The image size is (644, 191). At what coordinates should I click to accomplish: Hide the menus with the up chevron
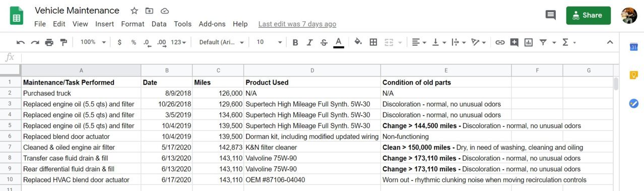(x=610, y=42)
